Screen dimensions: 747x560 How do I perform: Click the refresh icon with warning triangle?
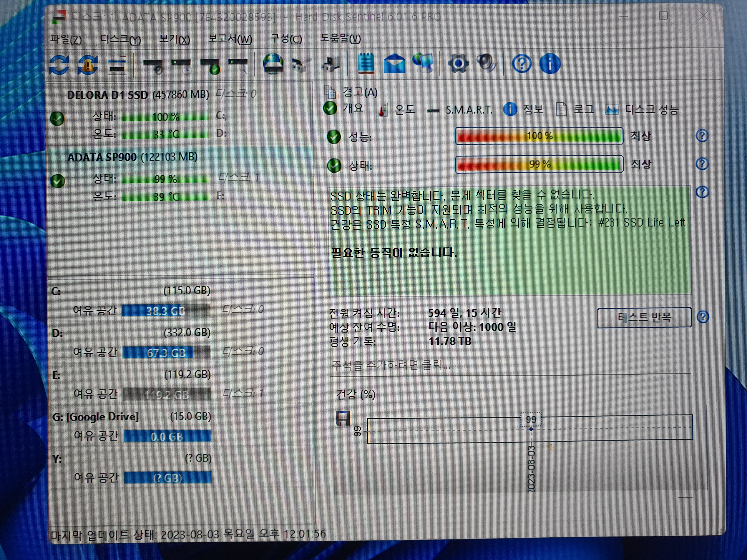[88, 64]
